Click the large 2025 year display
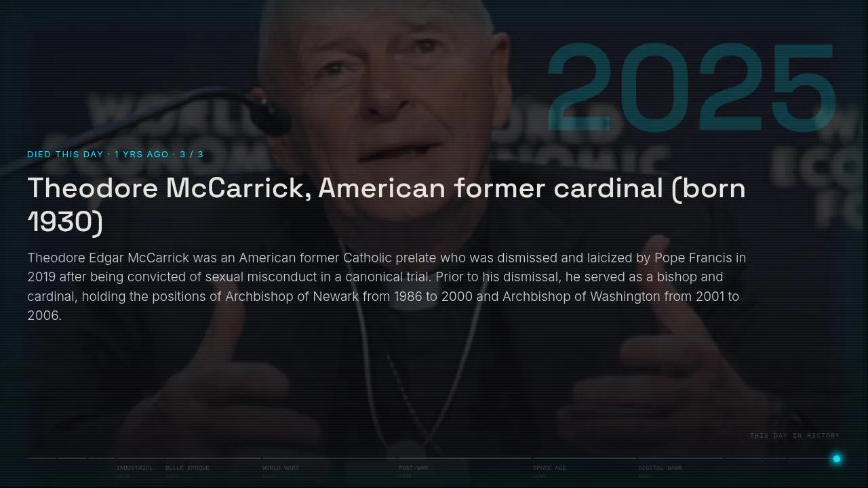 (x=691, y=88)
